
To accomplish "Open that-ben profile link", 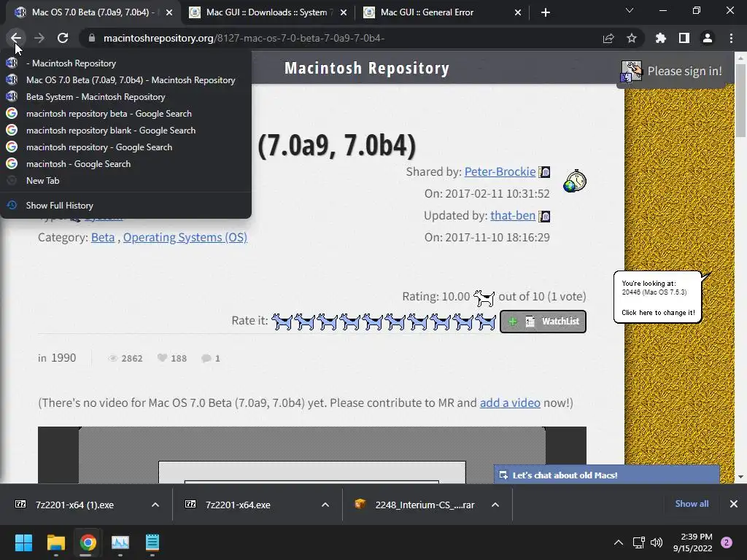I will pos(513,215).
